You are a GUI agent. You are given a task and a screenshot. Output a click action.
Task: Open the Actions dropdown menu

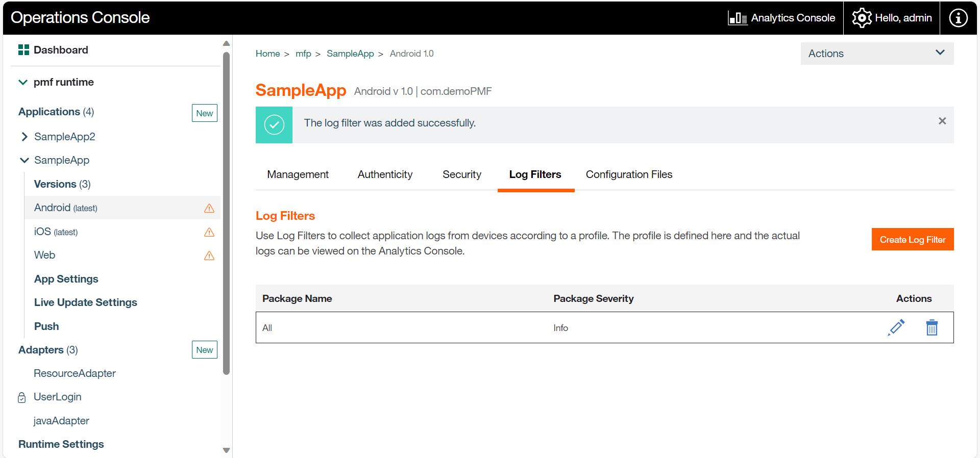[876, 54]
